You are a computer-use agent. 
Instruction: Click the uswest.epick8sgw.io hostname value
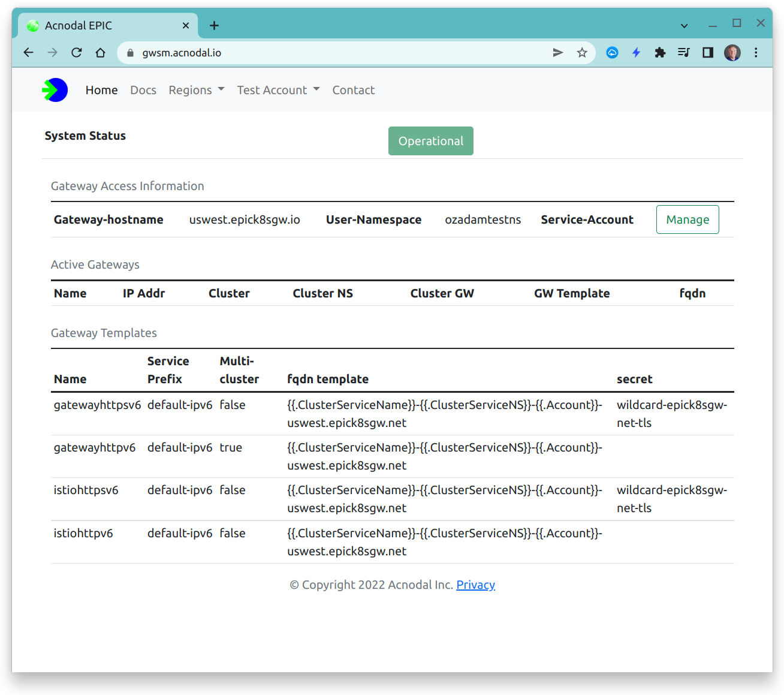(245, 219)
